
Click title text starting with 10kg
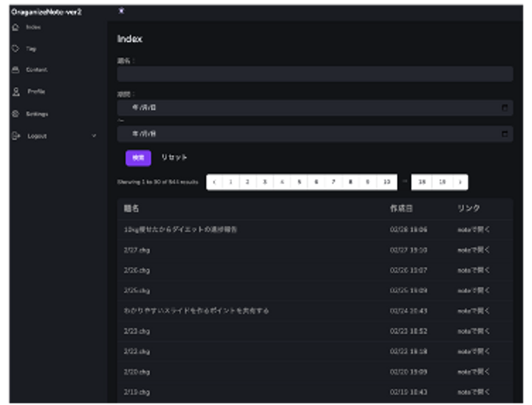tap(180, 230)
